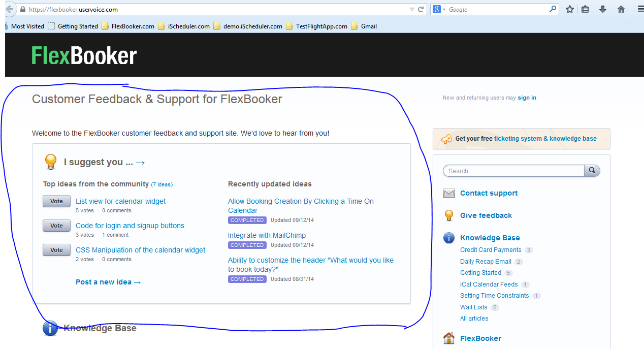Click the search magnifier in Google box

tap(553, 9)
